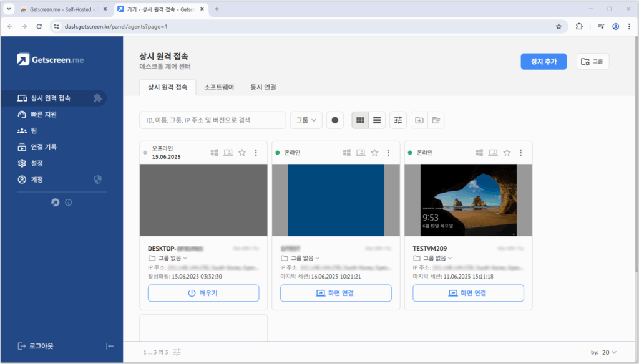Switch to Getscreen.me Self-Hosted browser tab
Screen dimensions: 639x364
pos(64,9)
